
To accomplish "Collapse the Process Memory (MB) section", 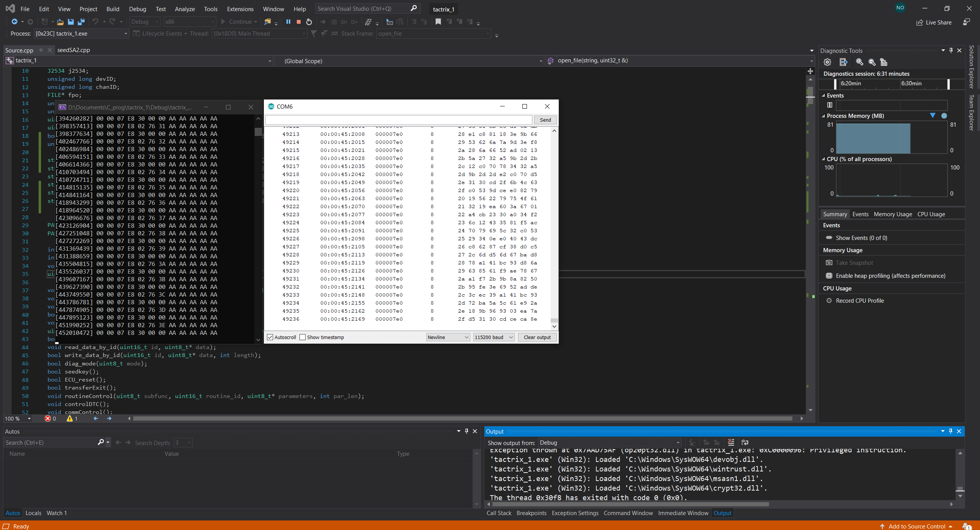I will click(823, 116).
